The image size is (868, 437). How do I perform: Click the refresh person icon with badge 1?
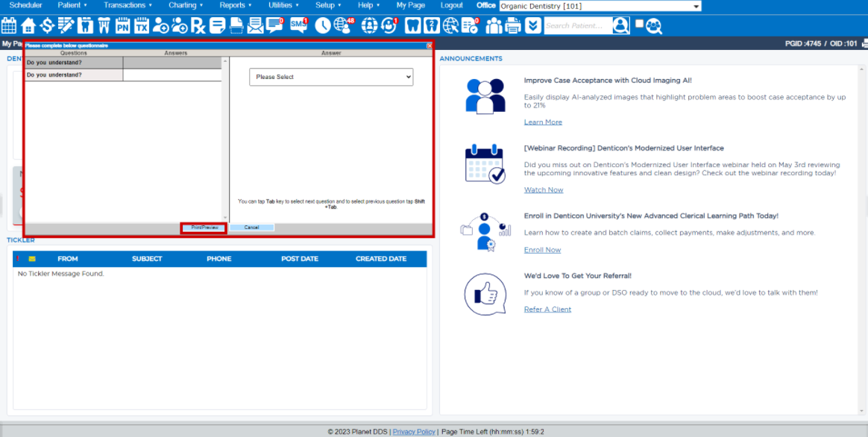(389, 25)
